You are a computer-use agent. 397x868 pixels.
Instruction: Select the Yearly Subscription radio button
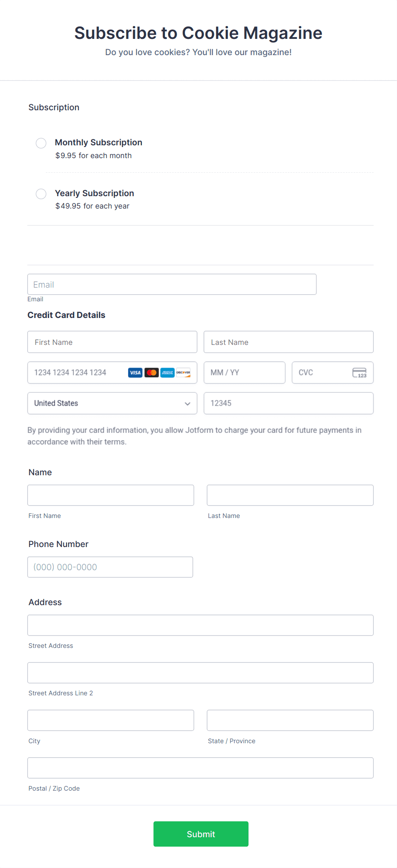(x=41, y=194)
